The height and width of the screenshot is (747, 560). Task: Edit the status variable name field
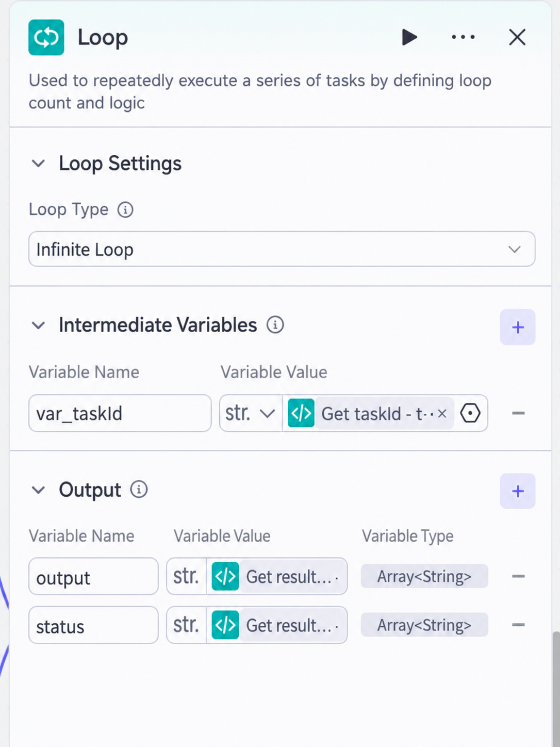point(93,625)
